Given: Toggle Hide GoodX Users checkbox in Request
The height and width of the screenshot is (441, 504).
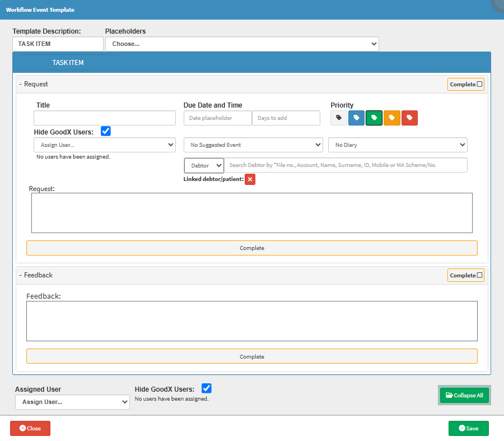Looking at the screenshot, I should click(105, 131).
